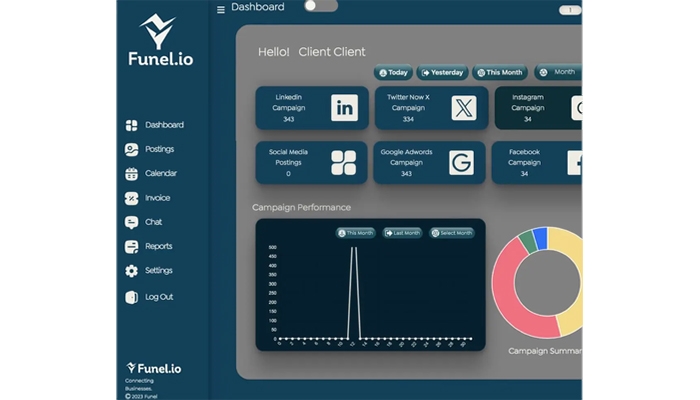Click the Log Out door icon
700x400 pixels.
tap(131, 297)
